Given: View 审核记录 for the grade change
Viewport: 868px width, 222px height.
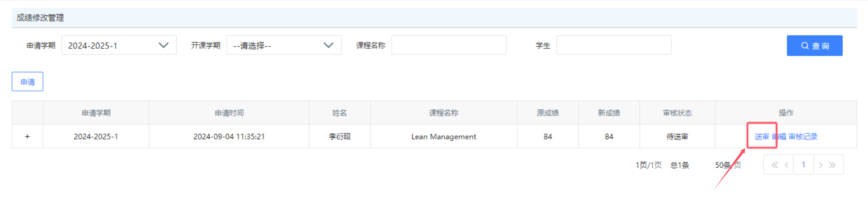Looking at the screenshot, I should (x=803, y=137).
